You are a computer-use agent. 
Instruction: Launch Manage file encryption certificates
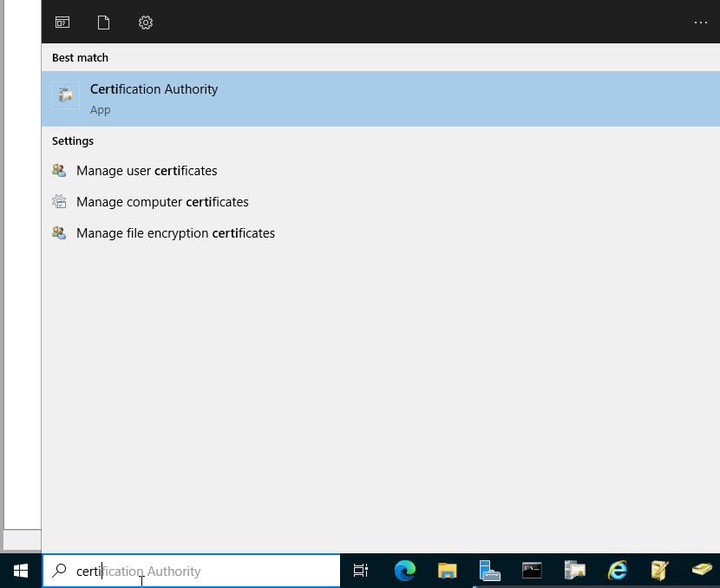tap(175, 233)
